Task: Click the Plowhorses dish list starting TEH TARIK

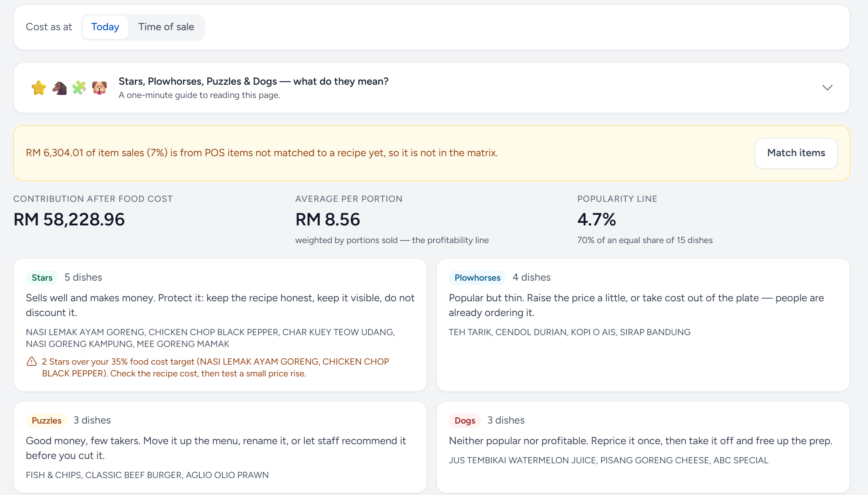Action: click(570, 332)
